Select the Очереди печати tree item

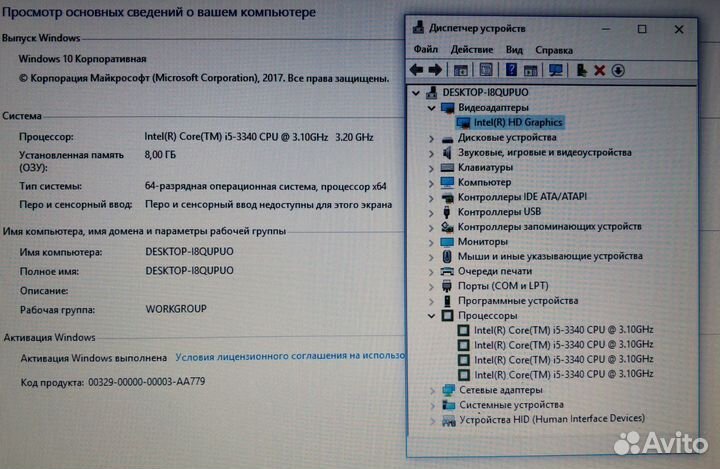click(x=495, y=271)
